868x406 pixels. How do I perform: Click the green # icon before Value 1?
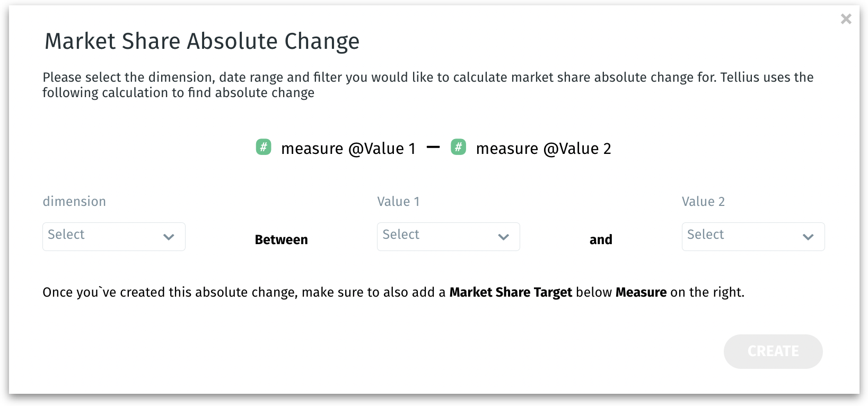[x=264, y=147]
